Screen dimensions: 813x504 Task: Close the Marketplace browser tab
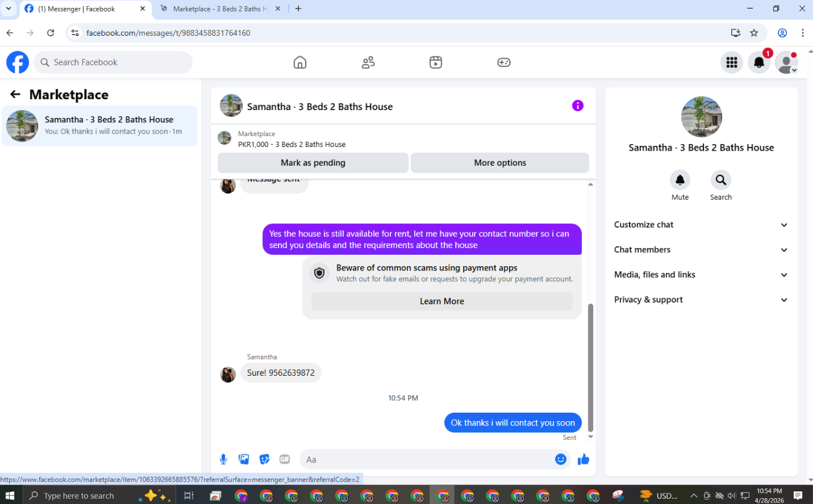278,9
